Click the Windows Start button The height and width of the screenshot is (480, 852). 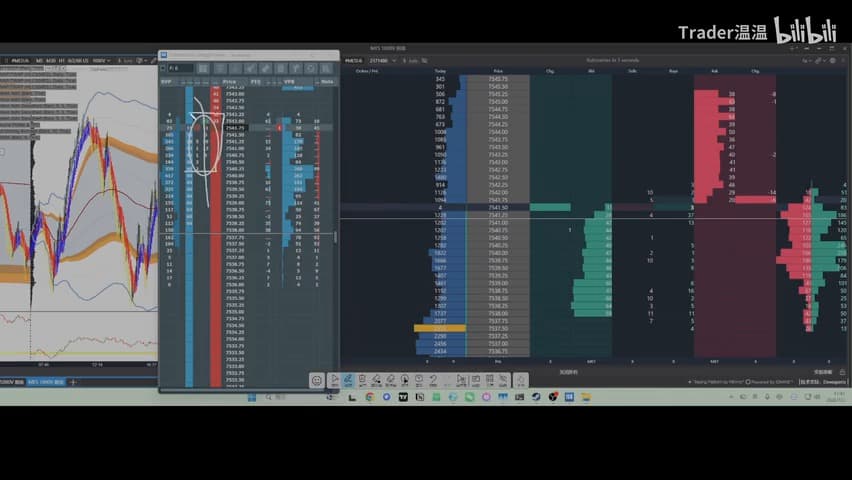click(252, 397)
